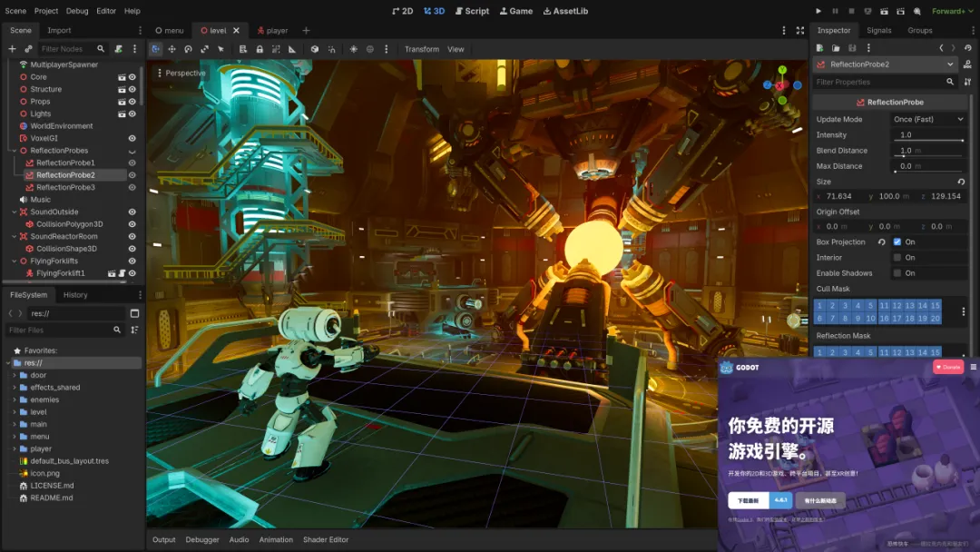Click the Donate button on Godot website

[948, 368]
